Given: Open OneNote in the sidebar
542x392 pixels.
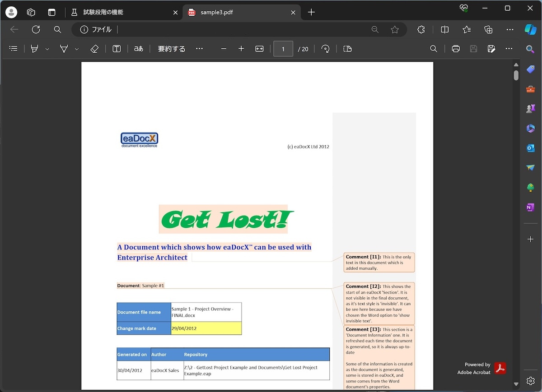Looking at the screenshot, I should pos(530,207).
